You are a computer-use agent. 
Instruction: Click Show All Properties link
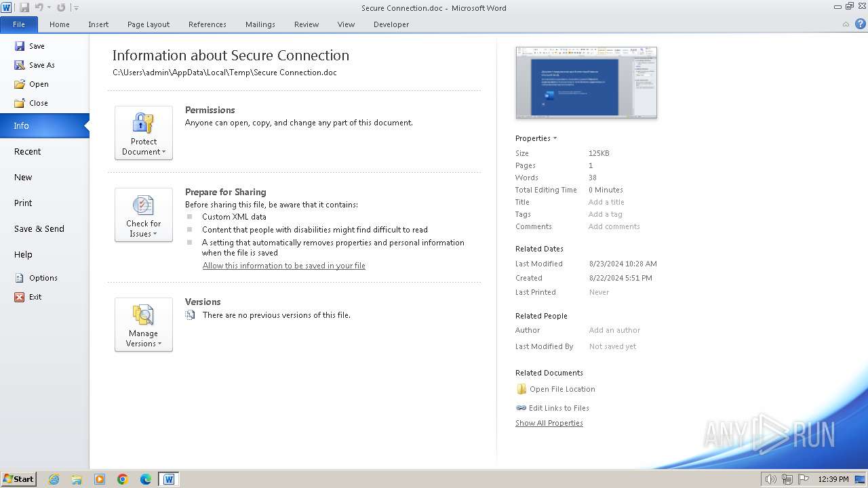pyautogui.click(x=549, y=423)
